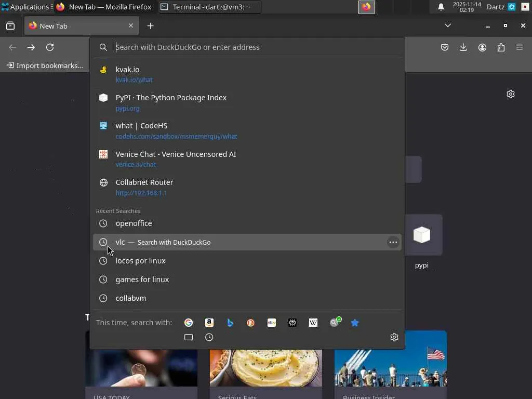
Task: Open the story with American flag photo
Action: pos(391,358)
